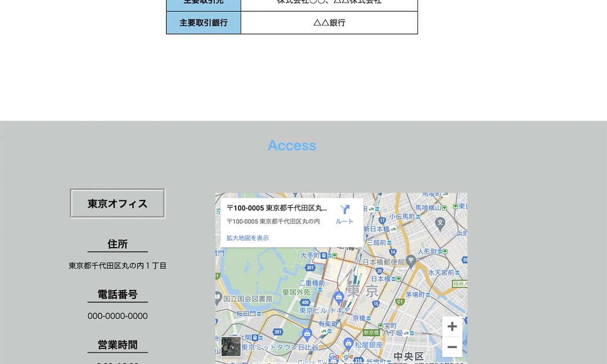
Task: Click the 三越前 station label
Action: (377, 243)
